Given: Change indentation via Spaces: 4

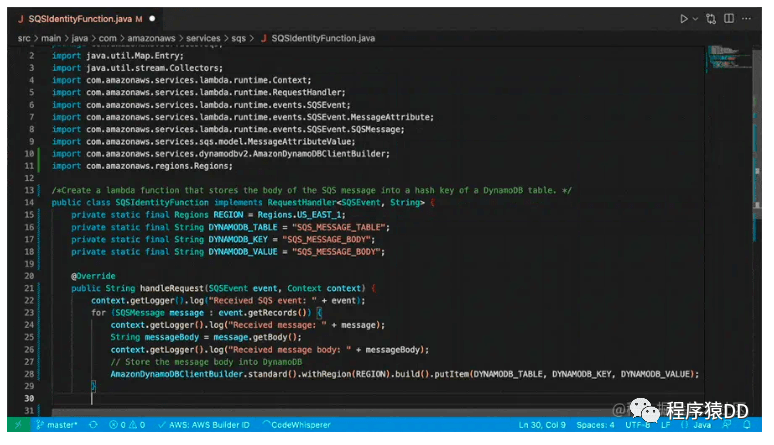Looking at the screenshot, I should [595, 425].
